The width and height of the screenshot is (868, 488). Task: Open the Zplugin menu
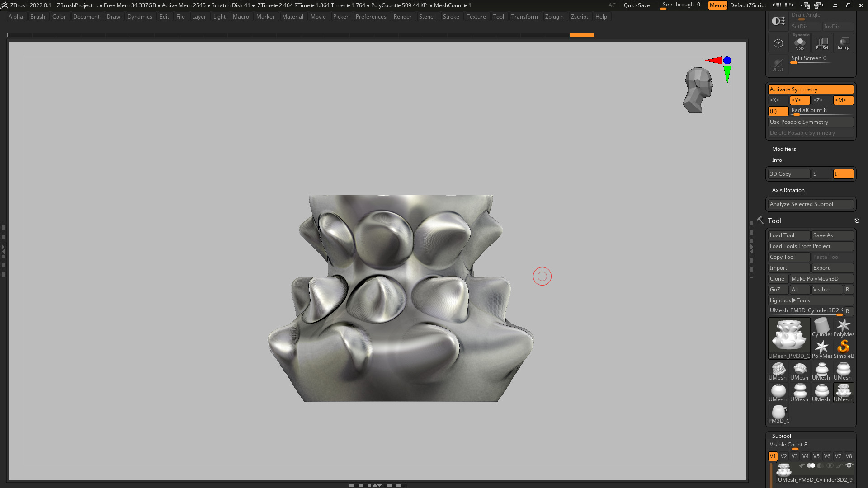(x=554, y=17)
